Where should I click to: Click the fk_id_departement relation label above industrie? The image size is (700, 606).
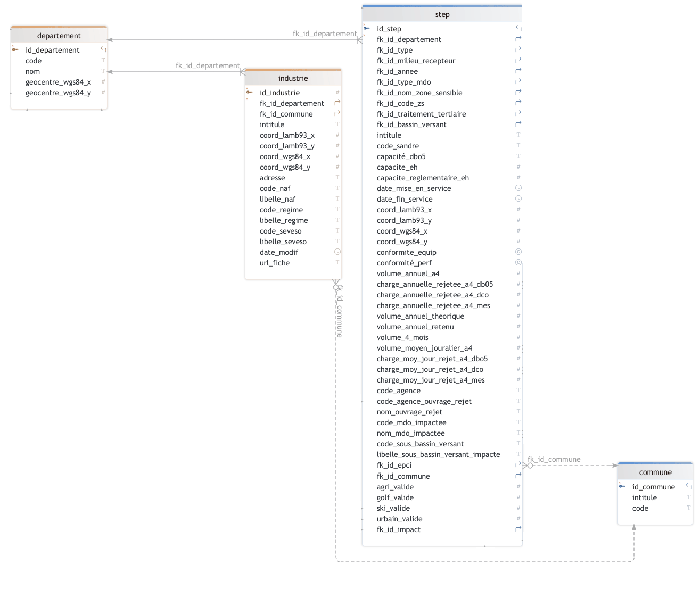[x=208, y=65]
